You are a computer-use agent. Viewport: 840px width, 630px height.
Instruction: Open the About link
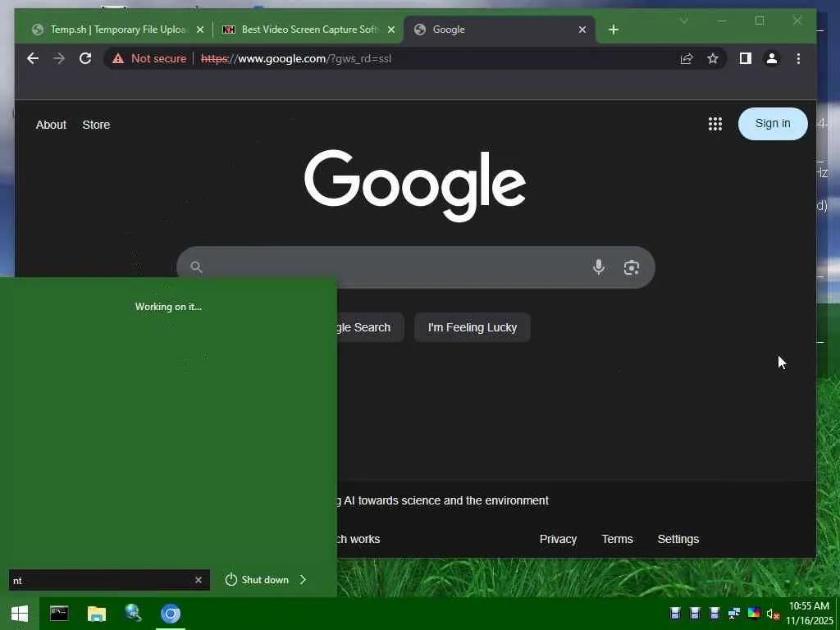[51, 125]
